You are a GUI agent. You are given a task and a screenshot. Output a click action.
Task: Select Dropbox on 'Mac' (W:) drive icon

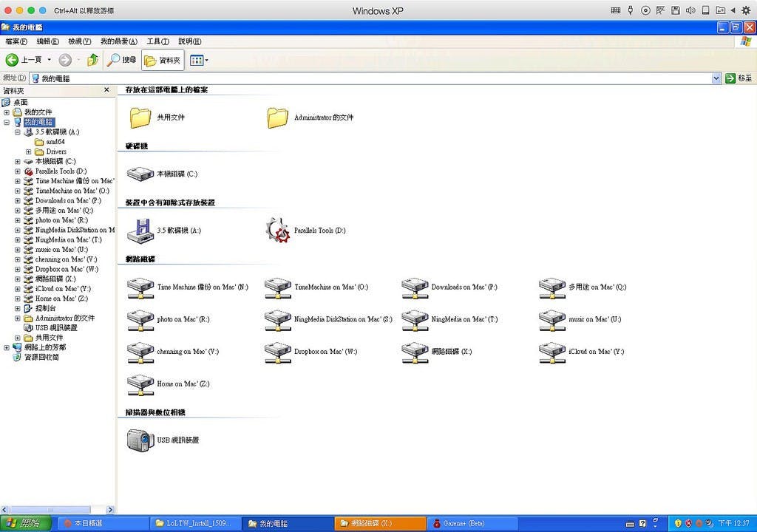tap(278, 353)
